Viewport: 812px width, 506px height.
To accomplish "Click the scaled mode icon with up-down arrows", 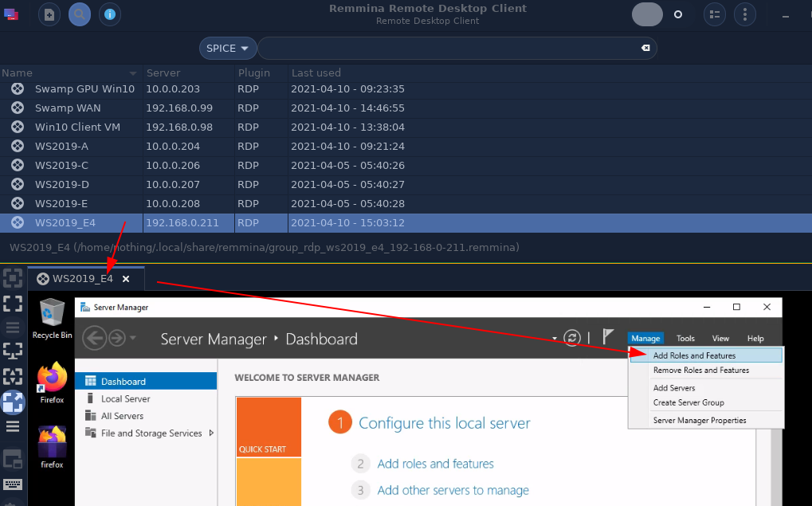I will click(13, 376).
